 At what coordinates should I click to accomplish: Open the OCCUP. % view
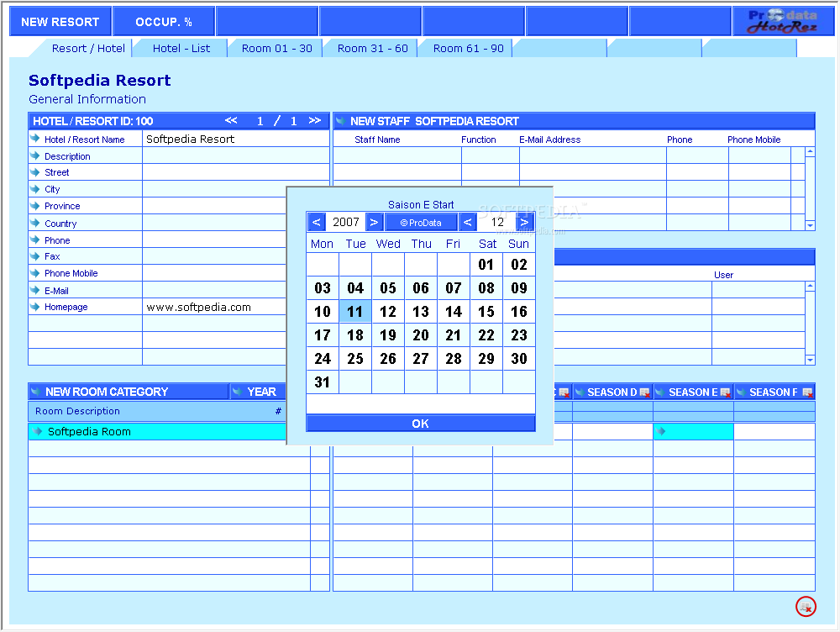tap(164, 22)
